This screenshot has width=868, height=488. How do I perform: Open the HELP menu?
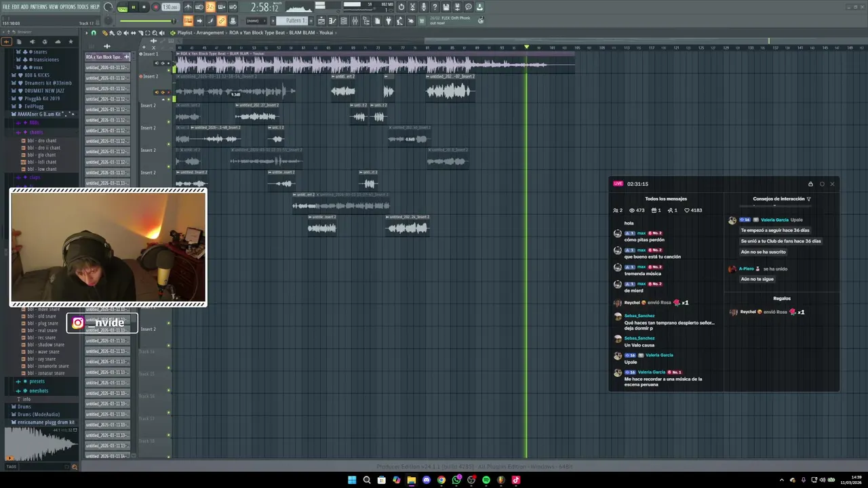(95, 7)
